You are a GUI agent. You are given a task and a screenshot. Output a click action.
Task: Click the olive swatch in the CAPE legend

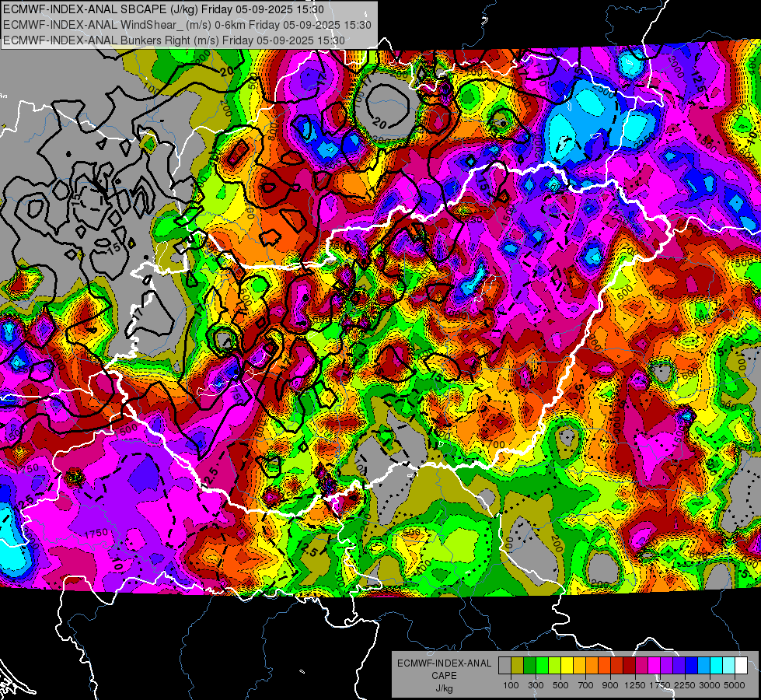518,666
